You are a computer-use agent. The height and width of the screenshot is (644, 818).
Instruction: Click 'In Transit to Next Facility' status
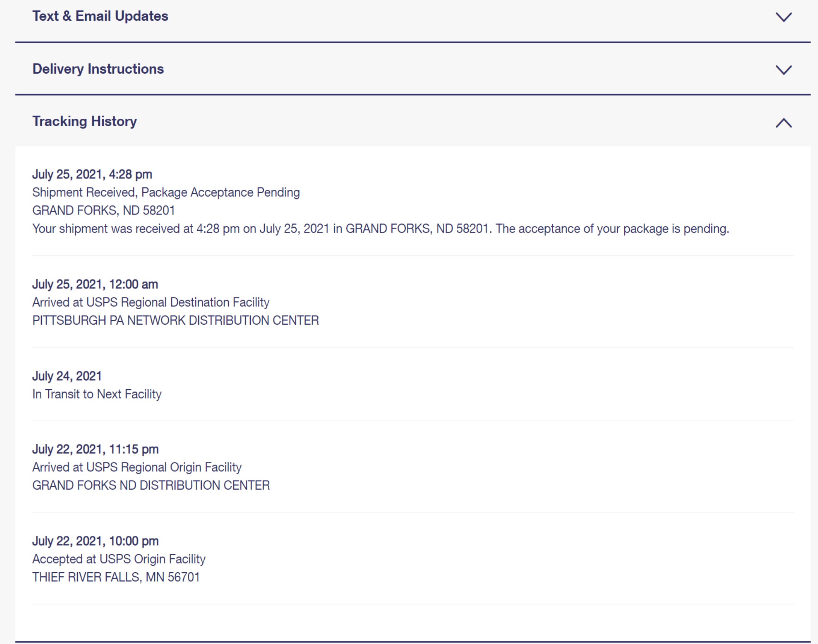97,394
